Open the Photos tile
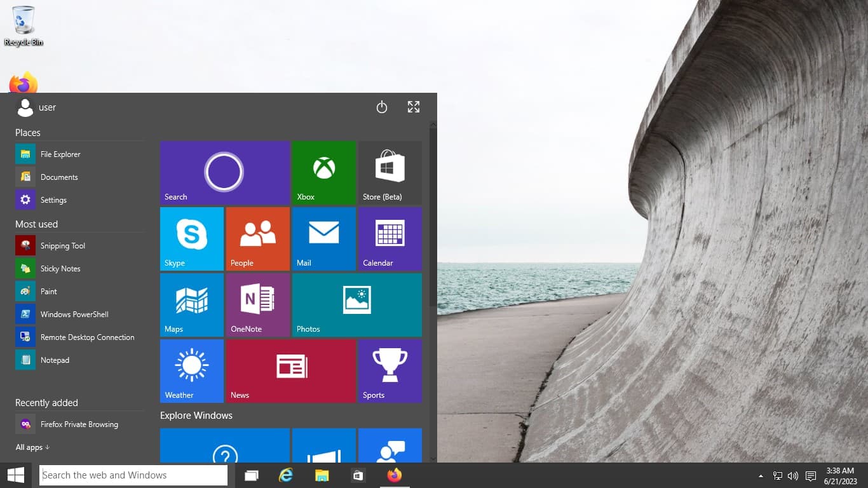Screen dimensions: 868x488 [357, 305]
